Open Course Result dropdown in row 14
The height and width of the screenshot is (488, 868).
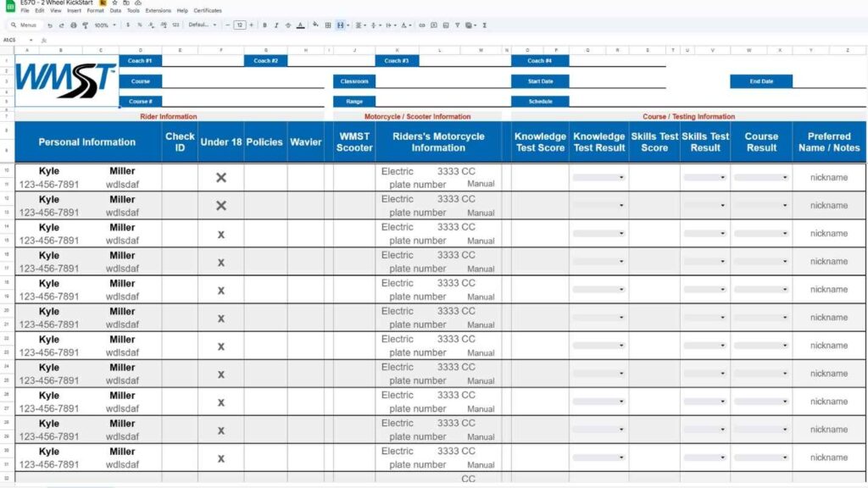click(x=761, y=234)
